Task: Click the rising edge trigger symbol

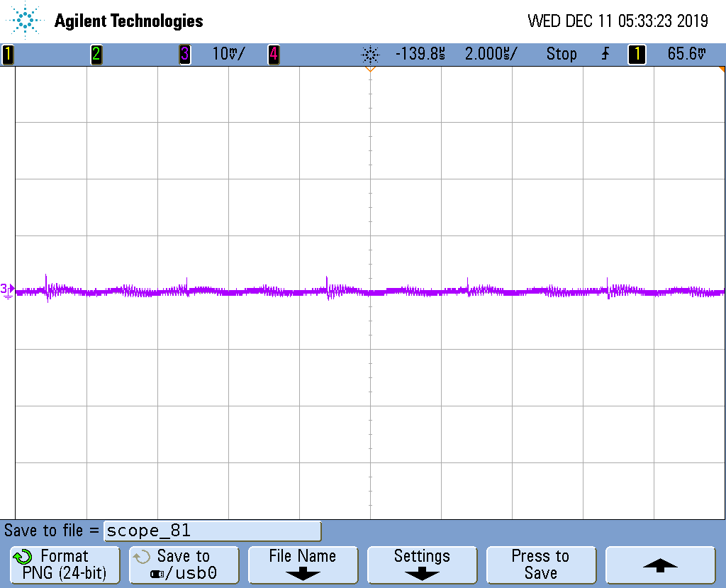Action: pyautogui.click(x=605, y=54)
